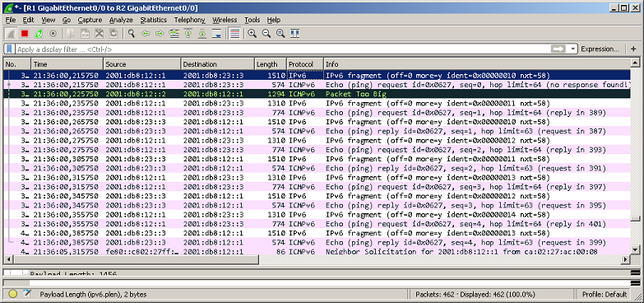Open the recent display filters dropdown
Image resolution: width=644 pixels, height=303 pixels.
click(x=573, y=49)
